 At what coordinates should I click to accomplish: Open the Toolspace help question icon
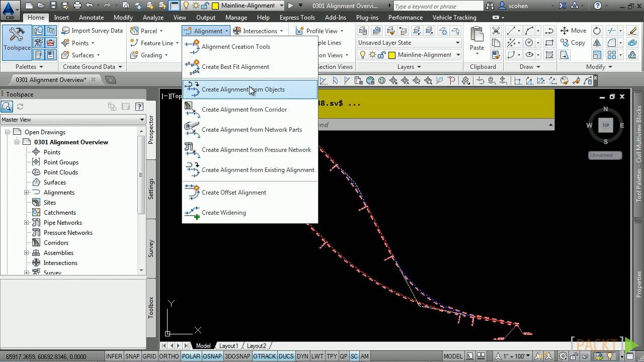pyautogui.click(x=139, y=107)
